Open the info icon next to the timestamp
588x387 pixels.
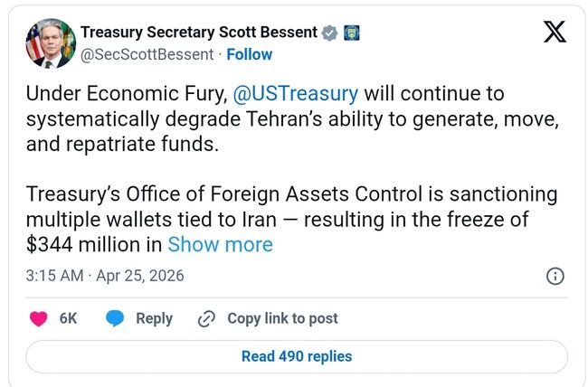pos(556,276)
